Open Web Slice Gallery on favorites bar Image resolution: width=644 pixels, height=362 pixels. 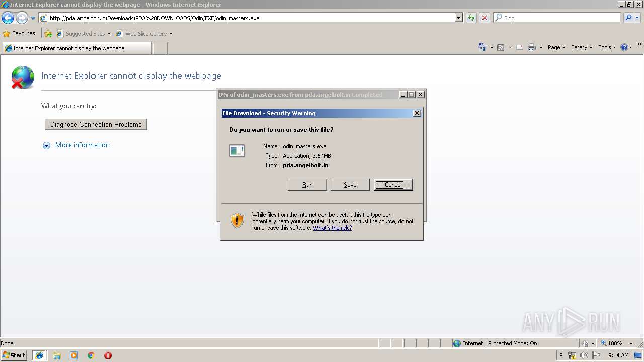click(144, 34)
